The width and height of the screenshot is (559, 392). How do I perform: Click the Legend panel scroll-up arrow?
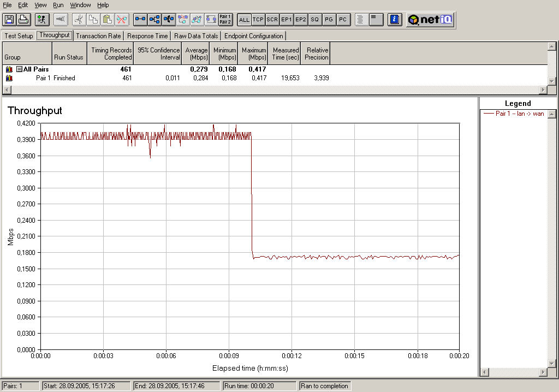click(551, 114)
